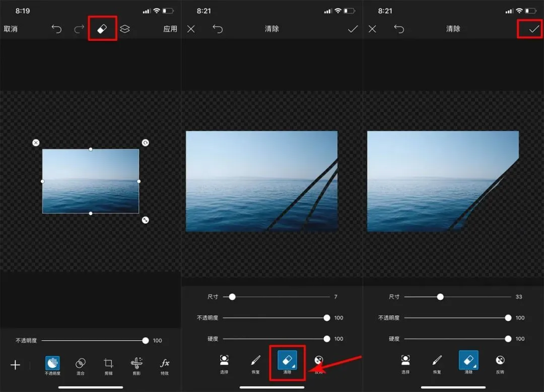This screenshot has height=392, width=544.
Task: Tap the bottom-edge handle of the photo layer
Action: click(x=91, y=213)
